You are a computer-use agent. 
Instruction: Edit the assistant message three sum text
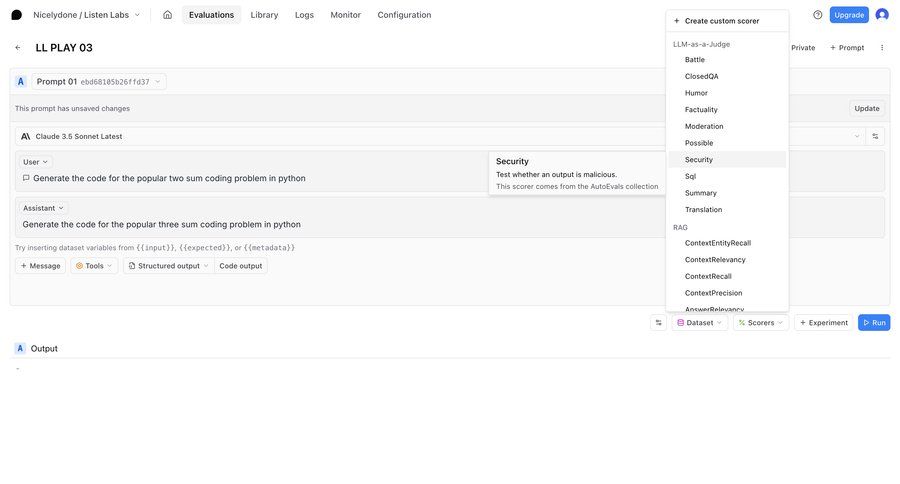(x=161, y=224)
